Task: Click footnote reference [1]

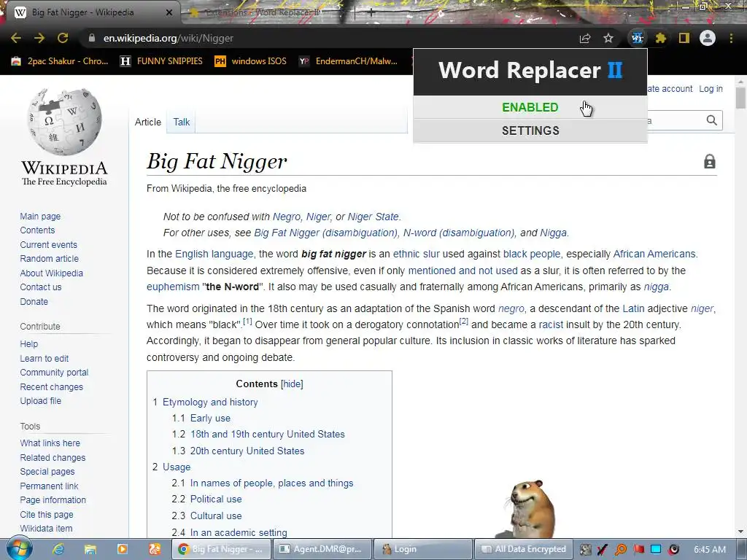Action: point(247,322)
